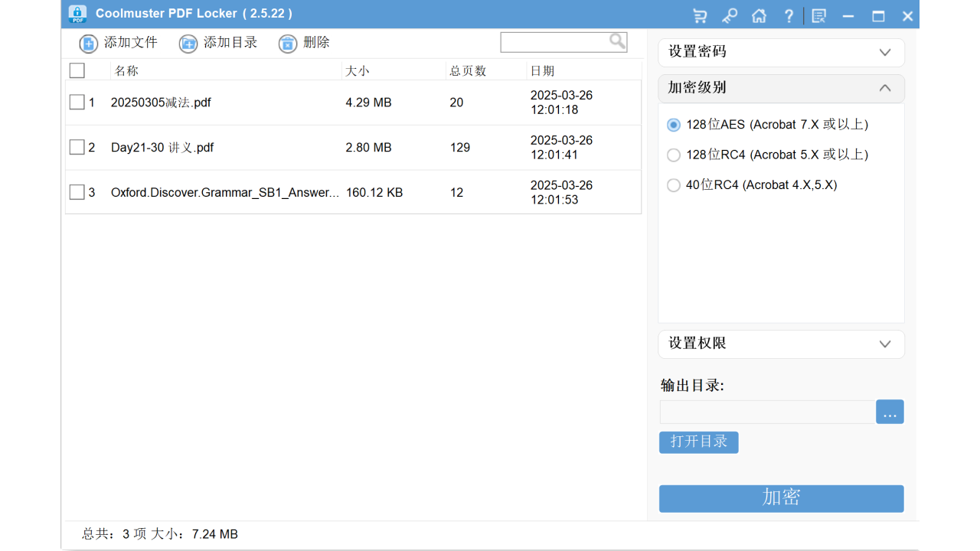Click the search magnifier icon
The width and height of the screenshot is (980, 551).
[x=618, y=41]
